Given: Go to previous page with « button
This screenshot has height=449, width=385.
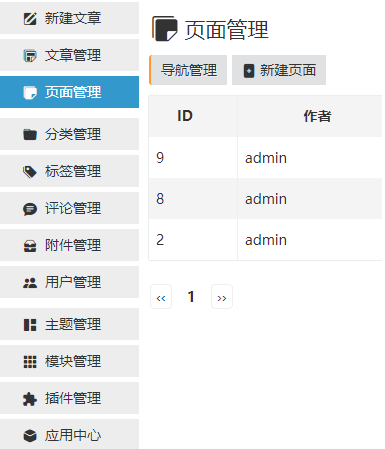Looking at the screenshot, I should [161, 297].
